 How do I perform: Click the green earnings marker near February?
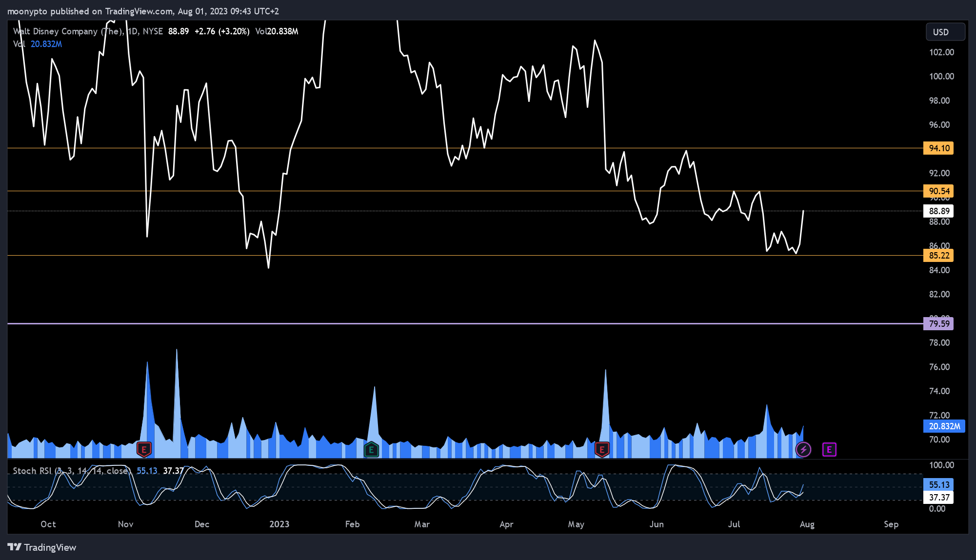(x=371, y=449)
